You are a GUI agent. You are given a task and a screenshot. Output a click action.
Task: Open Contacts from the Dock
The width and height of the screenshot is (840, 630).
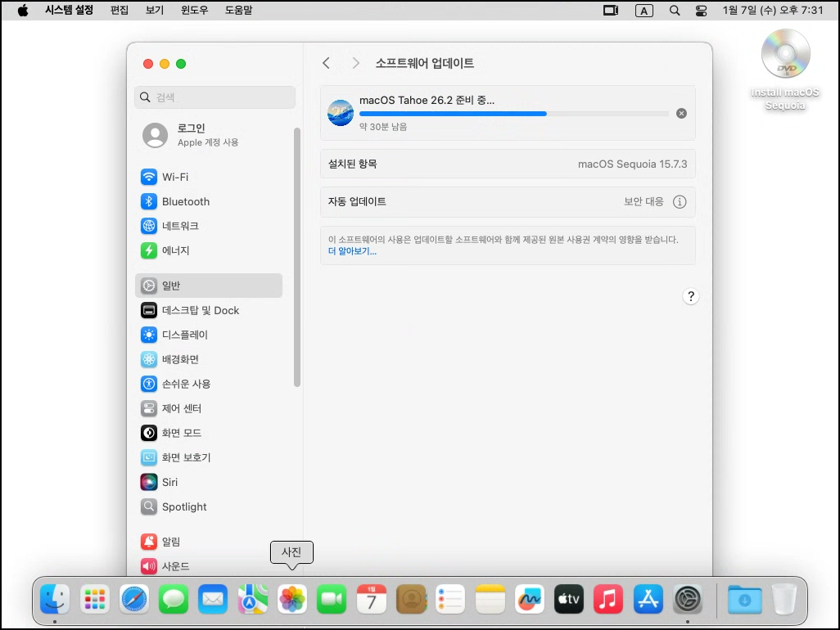tap(411, 599)
